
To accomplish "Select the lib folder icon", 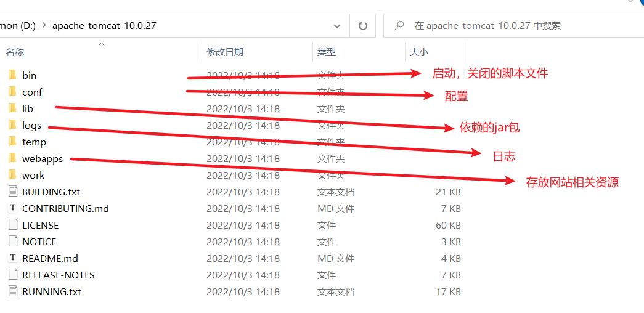I will (12, 108).
